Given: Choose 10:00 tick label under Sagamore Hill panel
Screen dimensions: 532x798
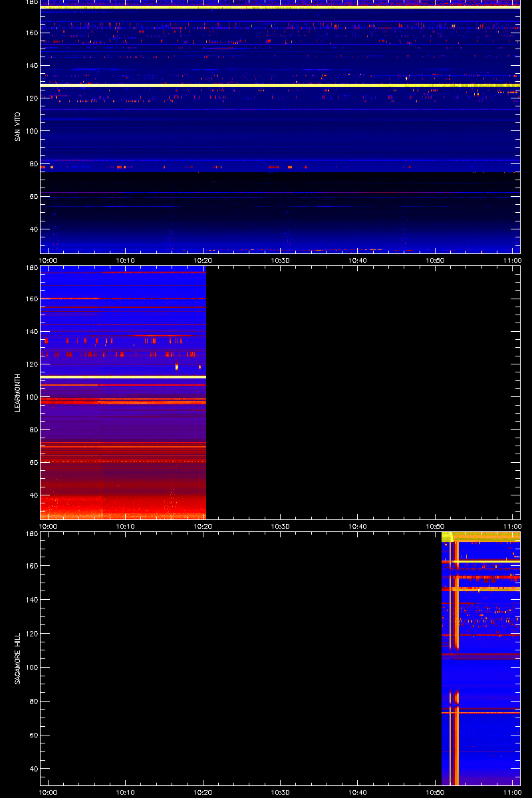Looking at the screenshot, I should click(x=49, y=793).
